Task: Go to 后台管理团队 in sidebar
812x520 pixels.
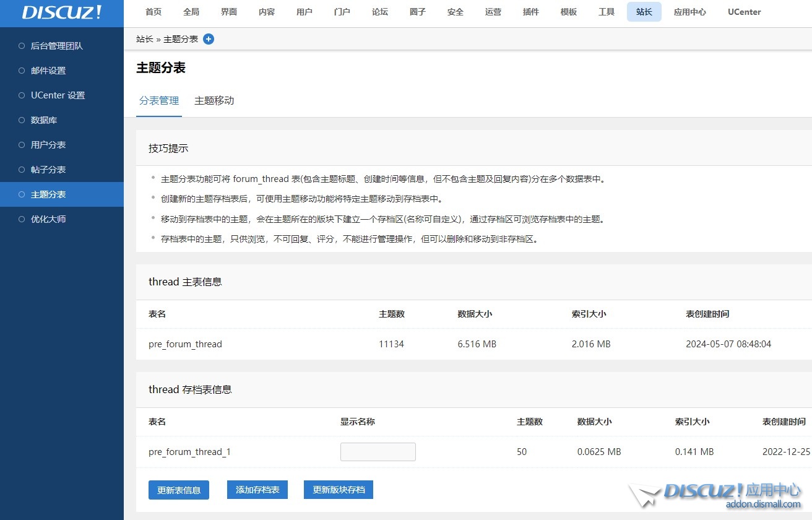Action: click(62, 46)
